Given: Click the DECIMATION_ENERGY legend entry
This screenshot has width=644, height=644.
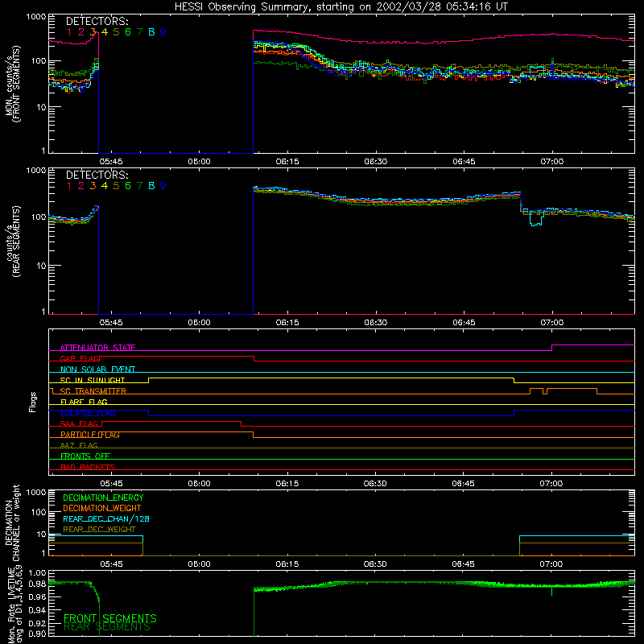Looking at the screenshot, I should [103, 497].
